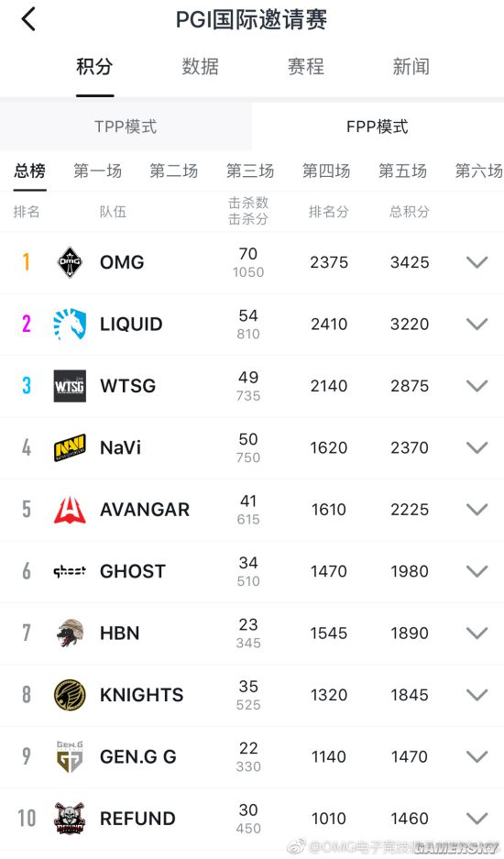Click the OMG team logo
Screen dimensions: 504x859
[x=70, y=262]
